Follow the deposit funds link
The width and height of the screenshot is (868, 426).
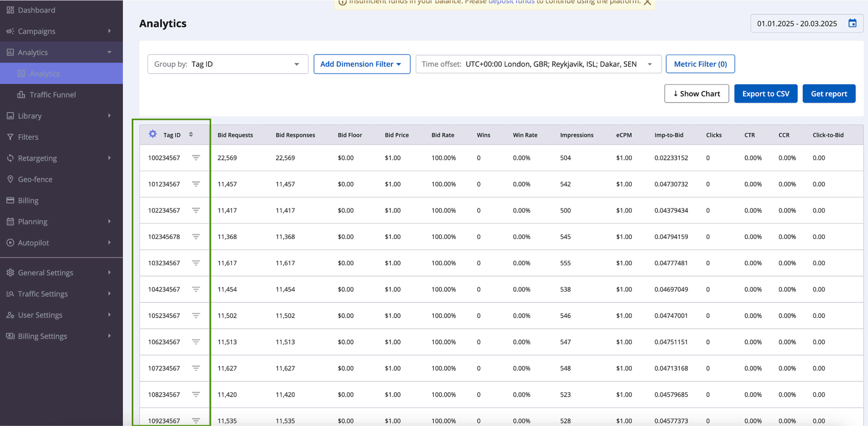(511, 2)
